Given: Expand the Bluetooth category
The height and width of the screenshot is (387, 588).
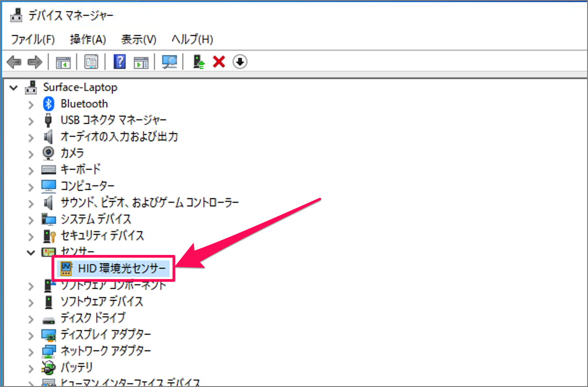Looking at the screenshot, I should (31, 105).
